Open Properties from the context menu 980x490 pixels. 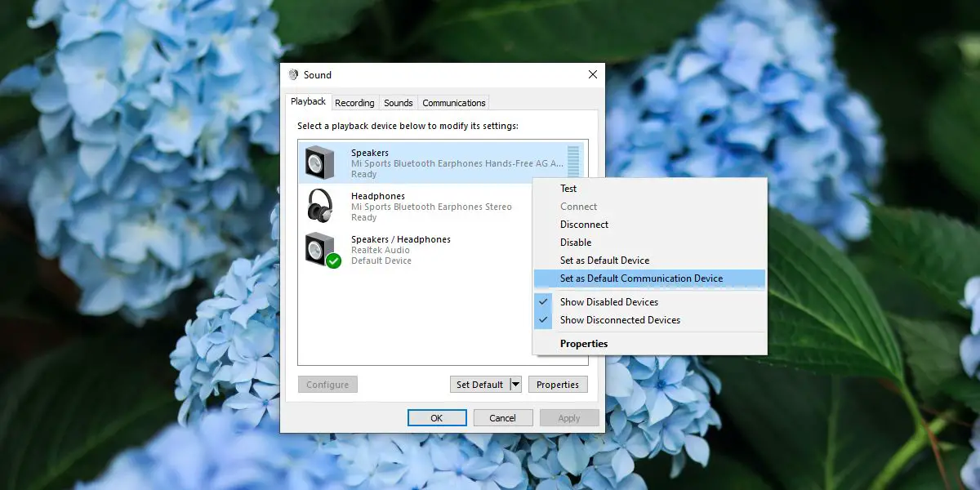[x=649, y=344]
